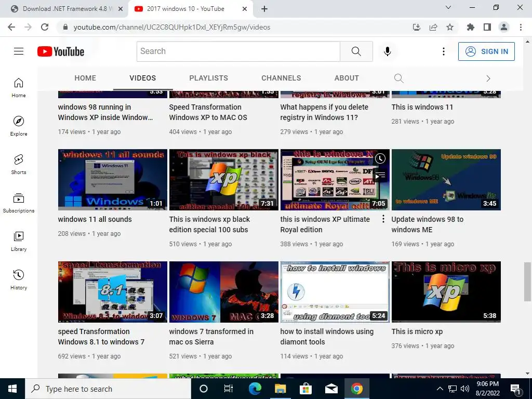532x399 pixels.
Task: Click SIGN IN button
Action: click(486, 51)
